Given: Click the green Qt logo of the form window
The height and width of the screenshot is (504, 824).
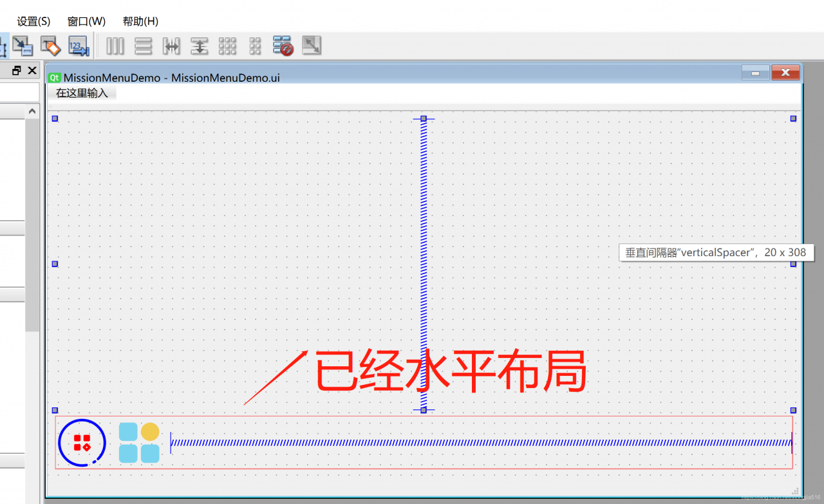Looking at the screenshot, I should (x=55, y=77).
